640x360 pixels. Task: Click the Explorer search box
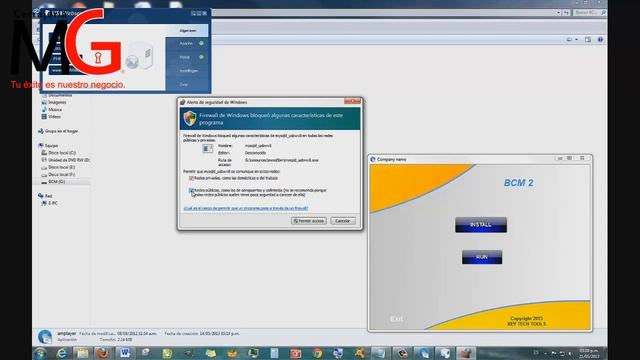589,13
